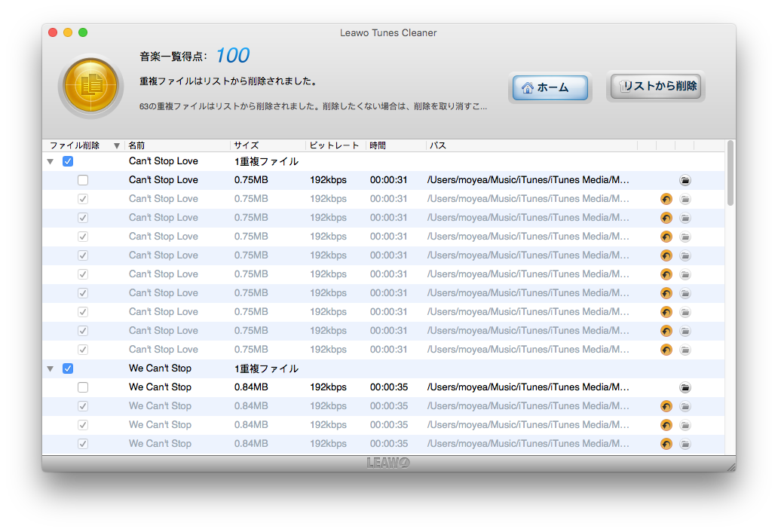Viewport: 778px width, 532px height.
Task: Sort by the サイズ column header
Action: [268, 145]
